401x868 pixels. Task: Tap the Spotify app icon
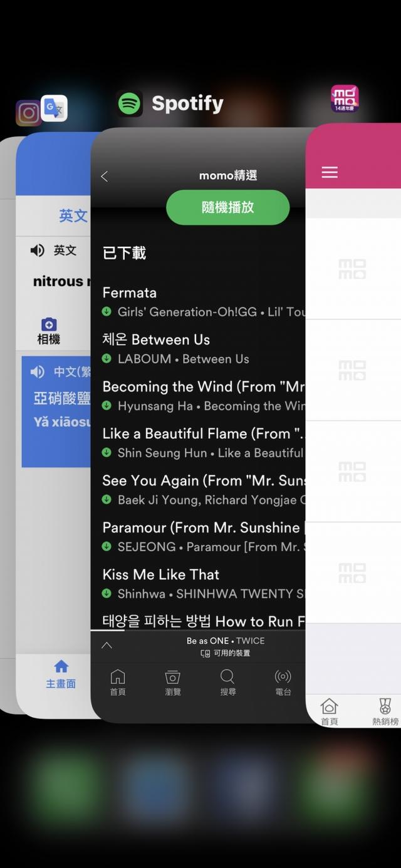tap(129, 103)
